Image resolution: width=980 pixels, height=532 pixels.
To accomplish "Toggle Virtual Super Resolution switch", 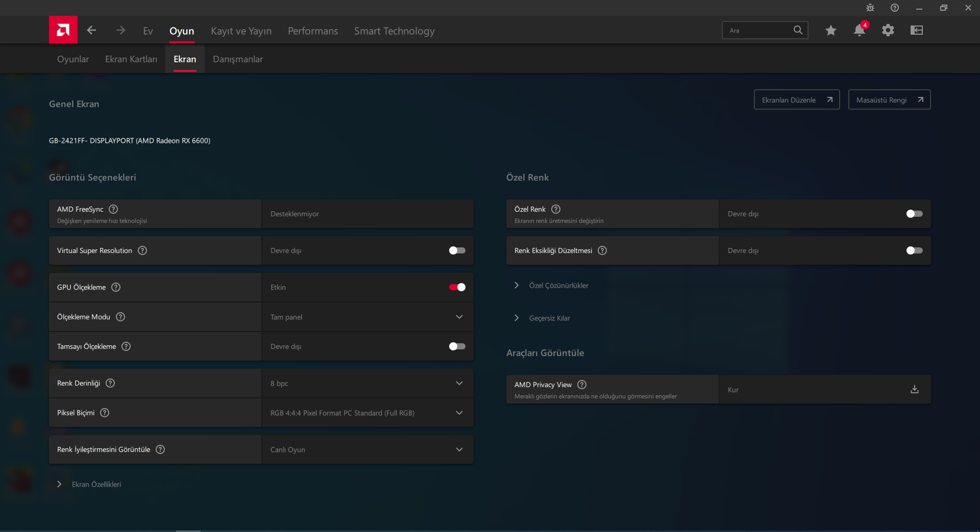I will click(457, 250).
